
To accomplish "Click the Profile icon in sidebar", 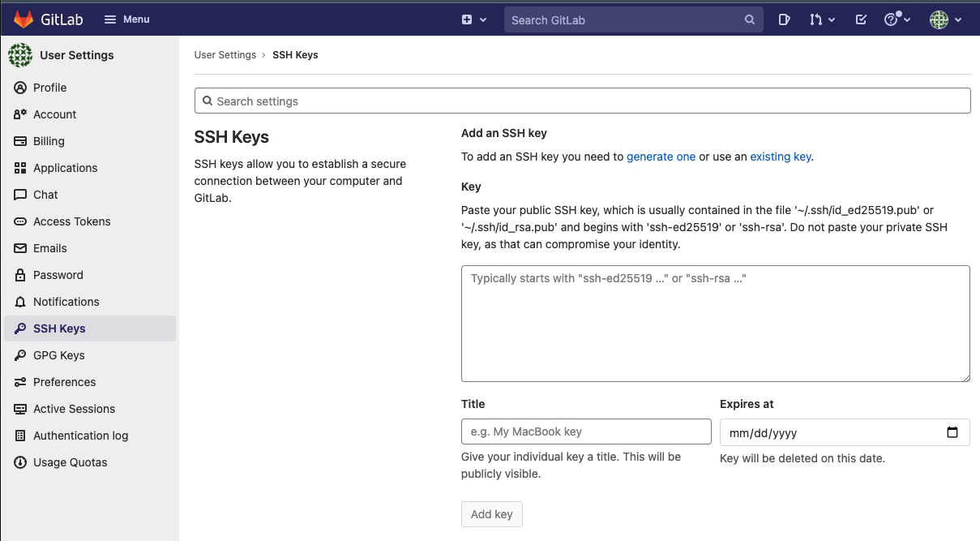I will (x=20, y=88).
